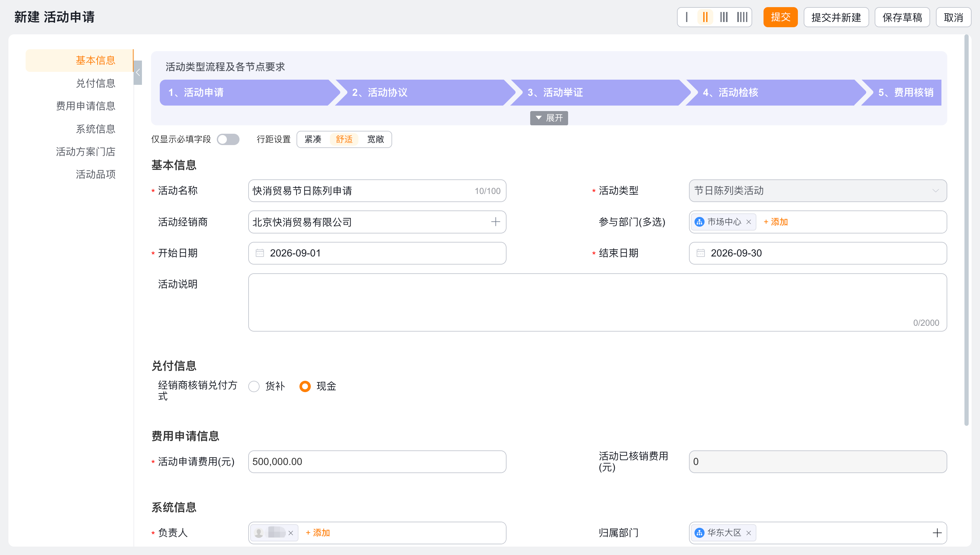980x555 pixels.
Task: Select four-column layout icon
Action: point(742,17)
